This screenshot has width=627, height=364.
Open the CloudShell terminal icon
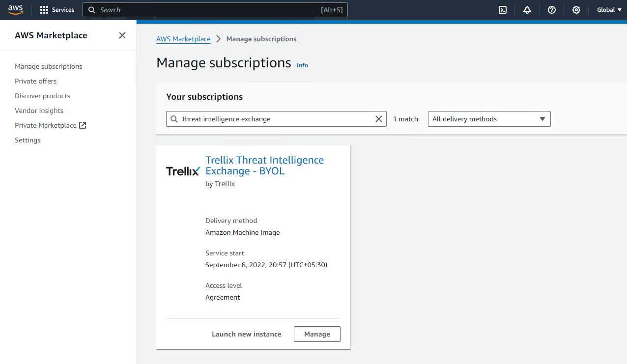coord(503,10)
